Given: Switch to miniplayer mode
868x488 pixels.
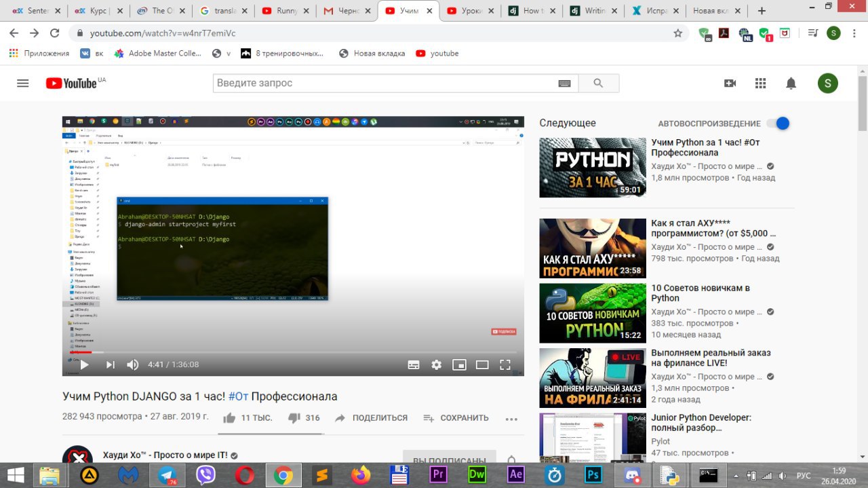Looking at the screenshot, I should tap(459, 364).
